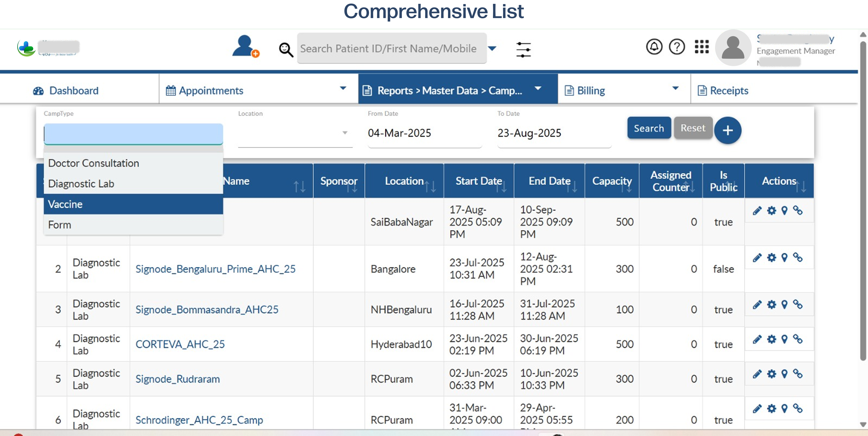Click location pin for Signode_Rudraram
This screenshot has height=436, width=868.
pyautogui.click(x=784, y=374)
